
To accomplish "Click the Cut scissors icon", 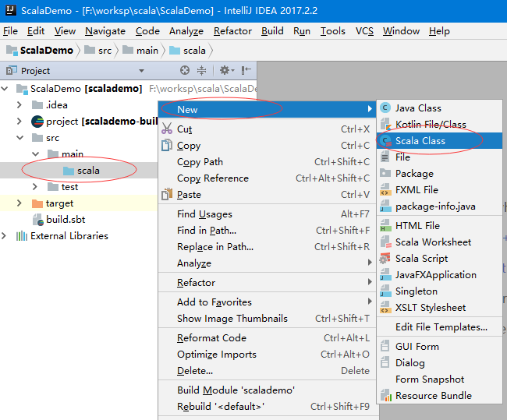I will [166, 129].
